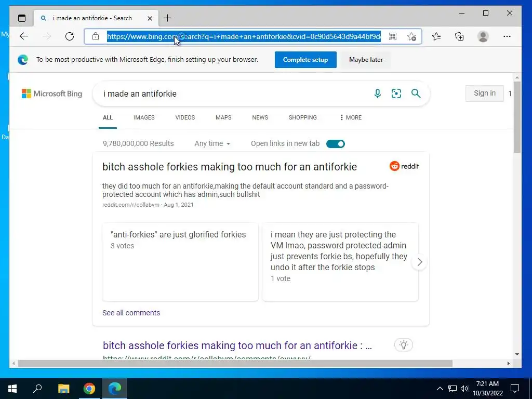Switch to the VIDEOS tab
The height and width of the screenshot is (399, 532).
(x=185, y=117)
